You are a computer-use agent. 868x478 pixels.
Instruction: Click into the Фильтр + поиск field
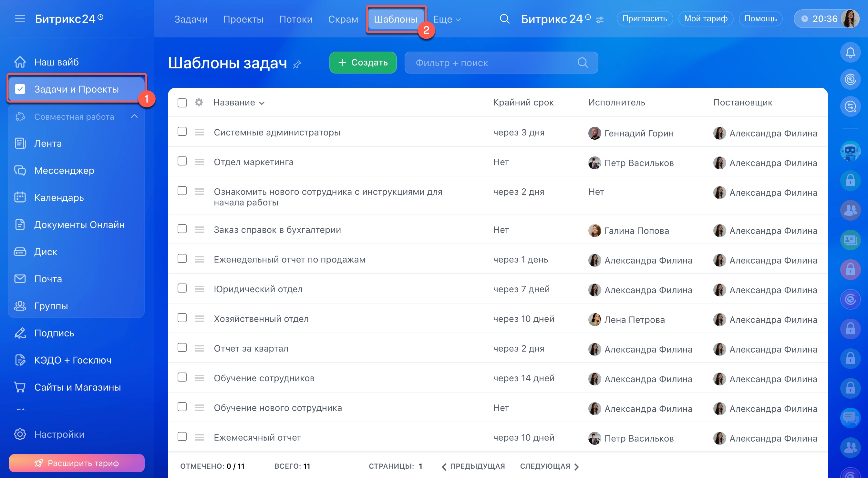tap(492, 63)
